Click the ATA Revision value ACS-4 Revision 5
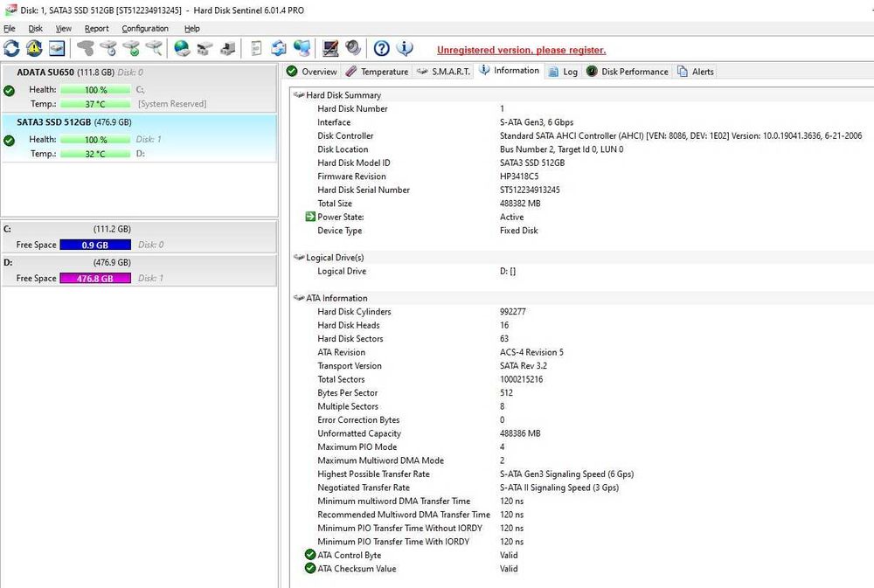 point(531,352)
